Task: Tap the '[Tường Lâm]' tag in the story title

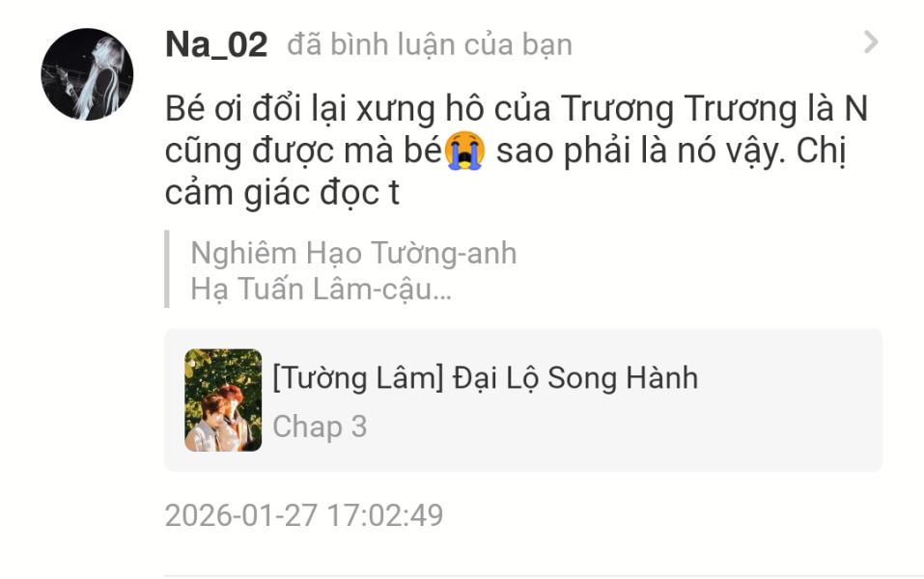Action: (x=357, y=378)
